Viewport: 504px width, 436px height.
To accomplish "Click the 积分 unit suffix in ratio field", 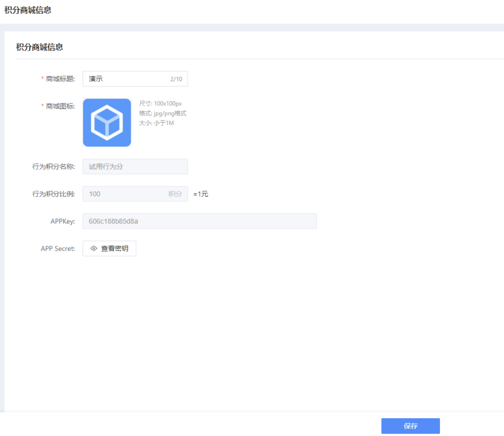I will pyautogui.click(x=175, y=194).
